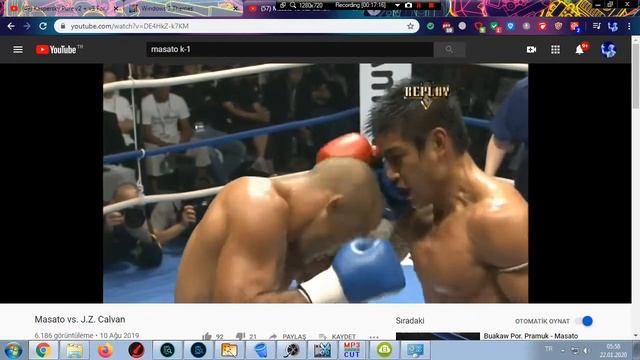Close the Windows 7 Themes tab
This screenshot has width=640, height=360.
(236, 8)
